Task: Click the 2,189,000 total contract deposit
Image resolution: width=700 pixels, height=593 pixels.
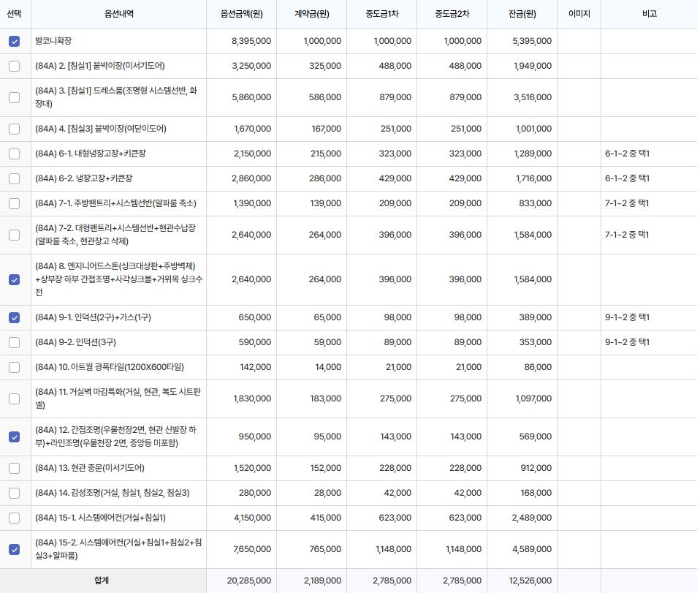Action: coord(322,581)
